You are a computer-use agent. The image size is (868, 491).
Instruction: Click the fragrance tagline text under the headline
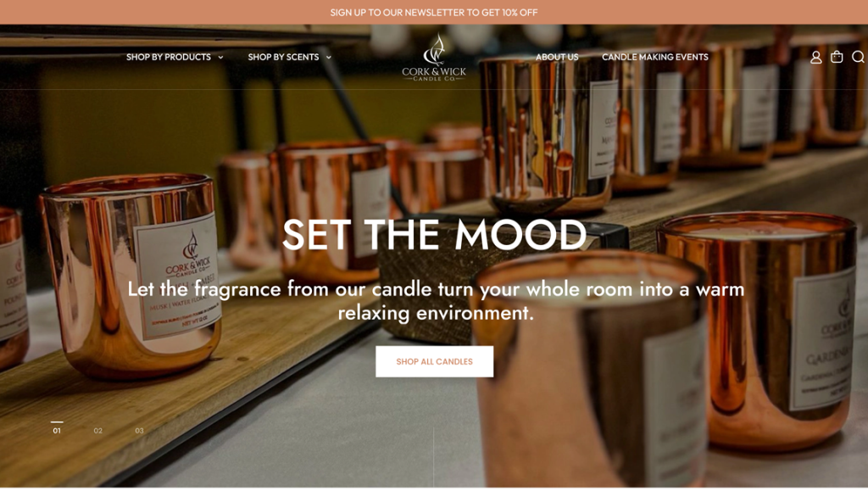coord(436,300)
